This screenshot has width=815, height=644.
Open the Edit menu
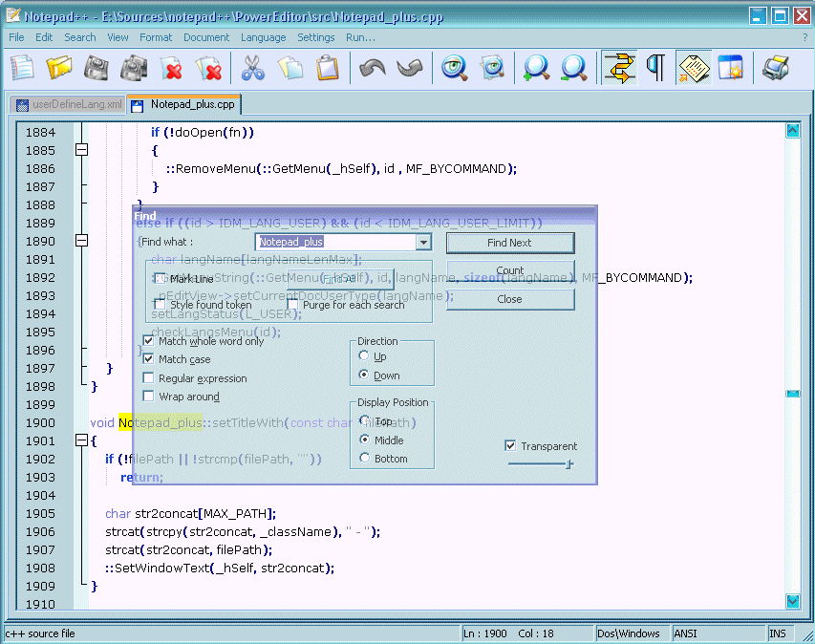[44, 37]
